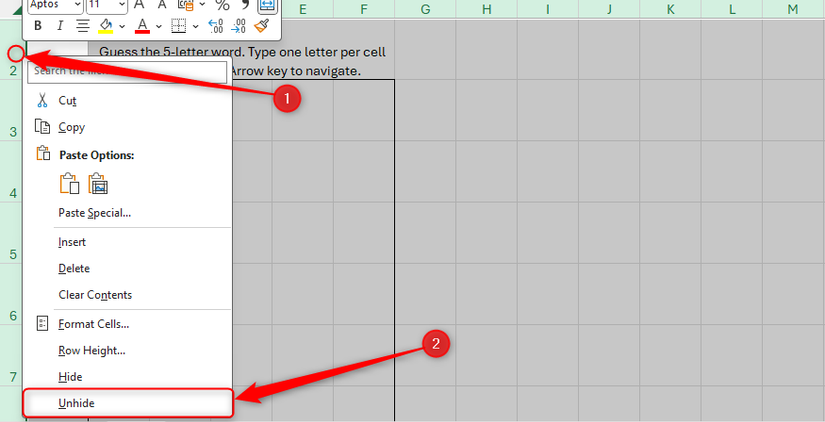Choose Cut from context menu
The height and width of the screenshot is (422, 825).
click(x=127, y=101)
